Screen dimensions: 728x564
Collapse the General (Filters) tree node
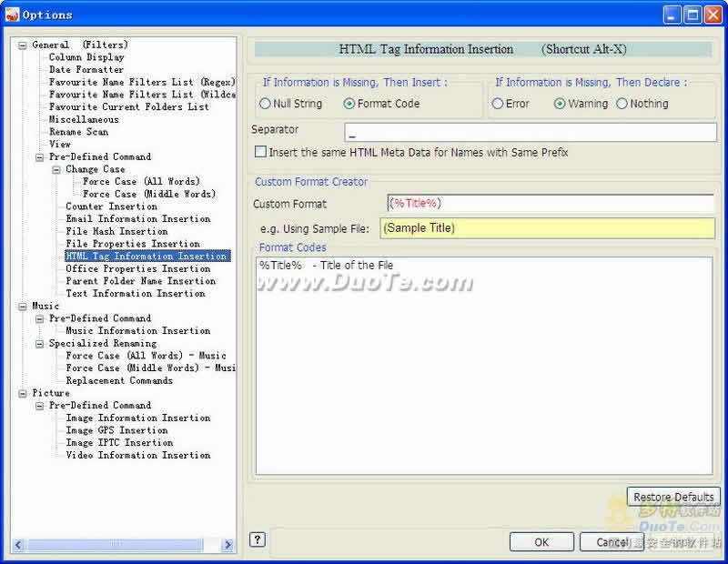tap(22, 45)
